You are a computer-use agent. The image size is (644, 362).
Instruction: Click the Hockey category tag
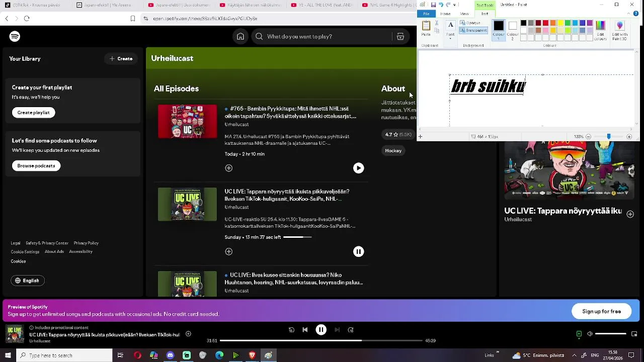pos(393,151)
